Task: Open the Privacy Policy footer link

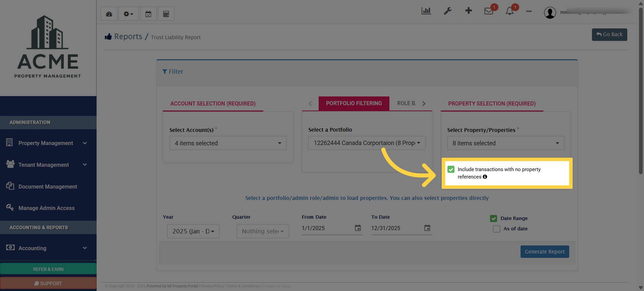Action: (212, 286)
